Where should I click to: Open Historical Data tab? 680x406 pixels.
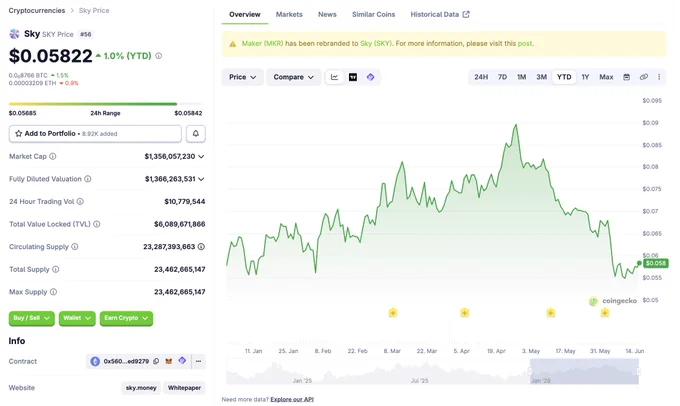point(440,14)
